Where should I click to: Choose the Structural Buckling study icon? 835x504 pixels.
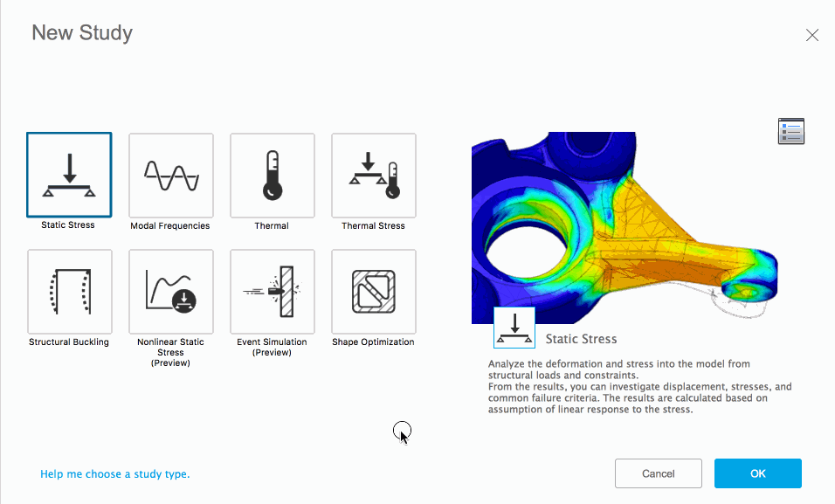[x=70, y=292]
